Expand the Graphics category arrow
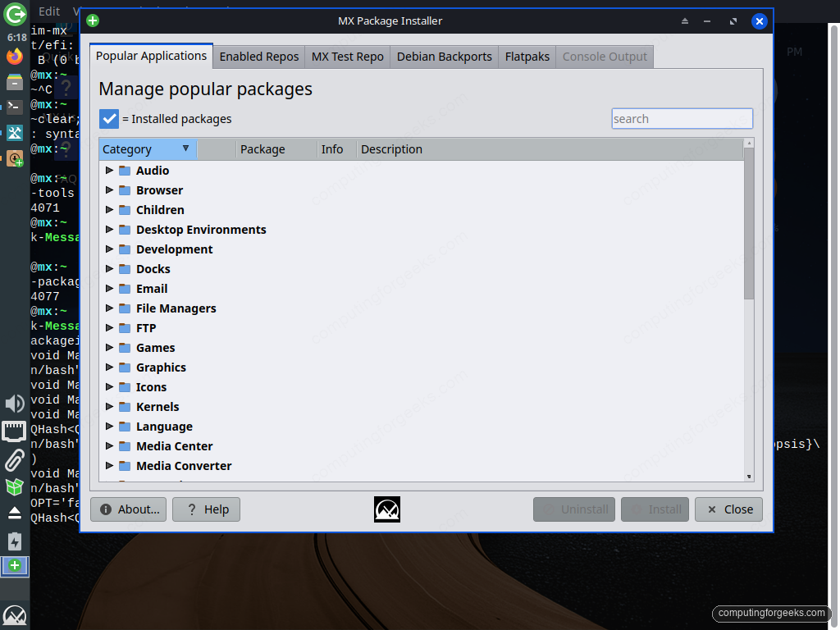 pos(109,367)
